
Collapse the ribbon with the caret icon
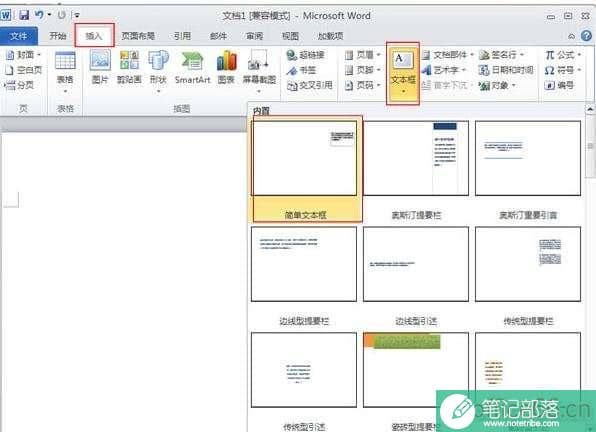pos(572,36)
